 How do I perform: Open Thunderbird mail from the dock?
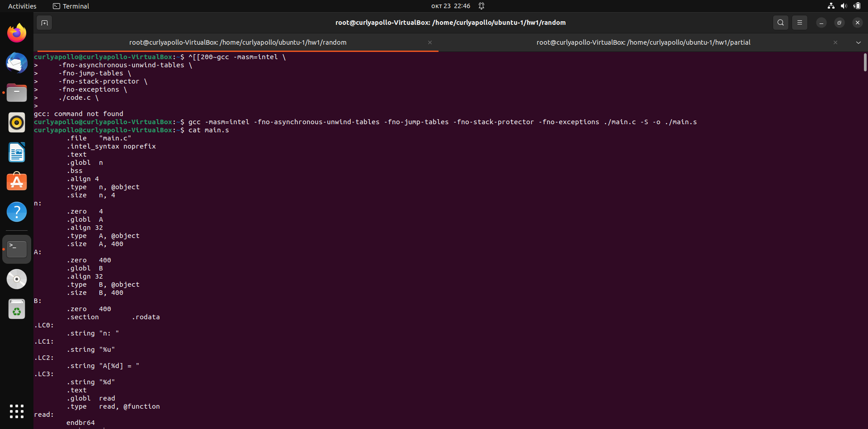(x=17, y=63)
